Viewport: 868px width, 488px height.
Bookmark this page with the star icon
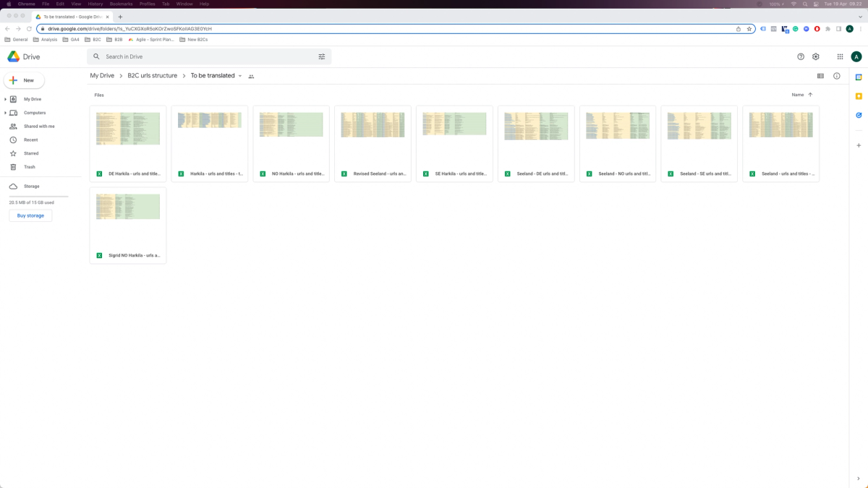(749, 29)
